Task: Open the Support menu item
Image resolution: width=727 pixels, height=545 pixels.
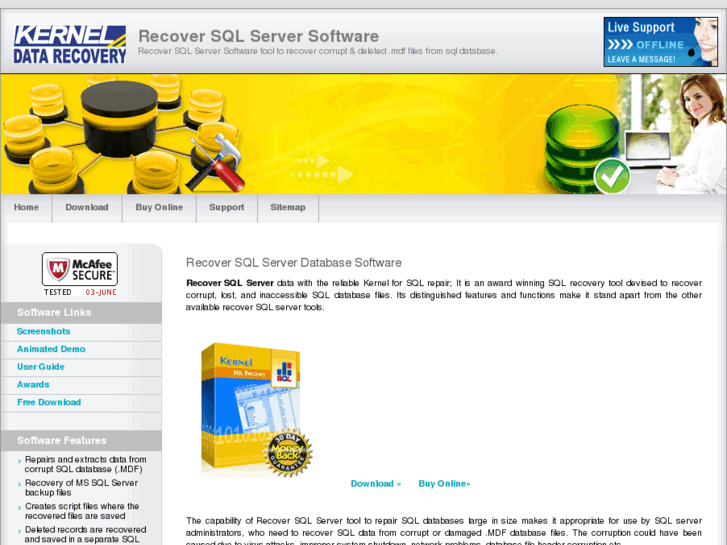Action: [x=226, y=208]
